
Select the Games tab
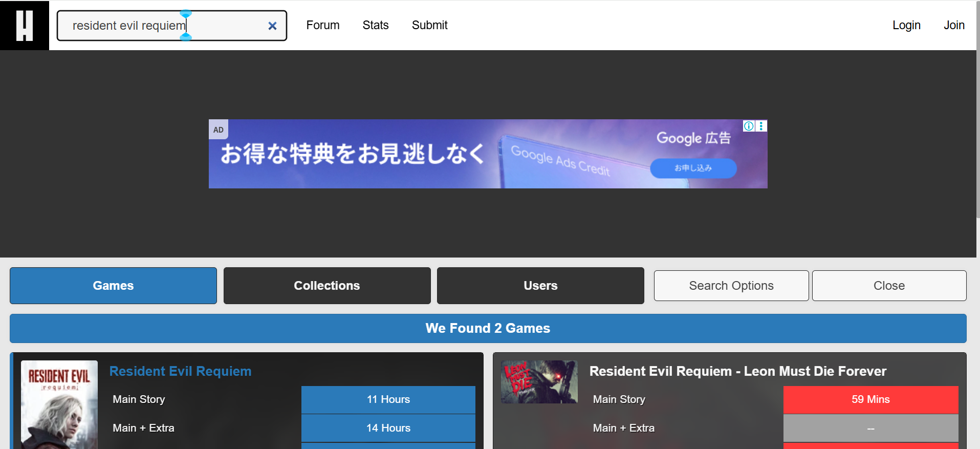pos(113,286)
